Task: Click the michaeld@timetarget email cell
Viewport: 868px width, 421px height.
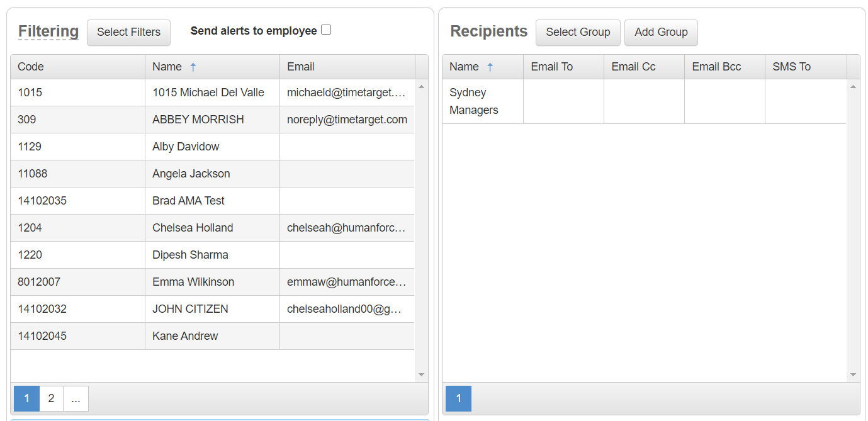Action: pyautogui.click(x=347, y=93)
